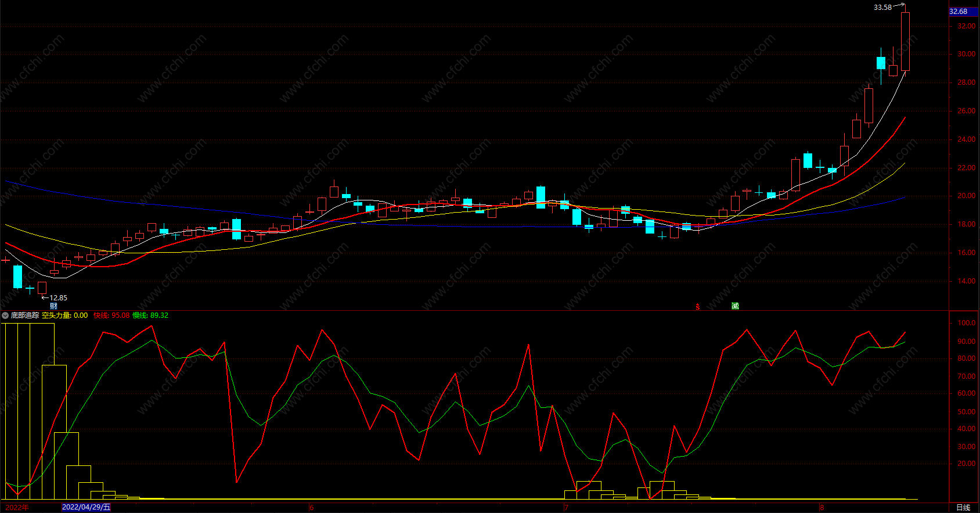Click the latest tall red candlestick

(x=905, y=41)
